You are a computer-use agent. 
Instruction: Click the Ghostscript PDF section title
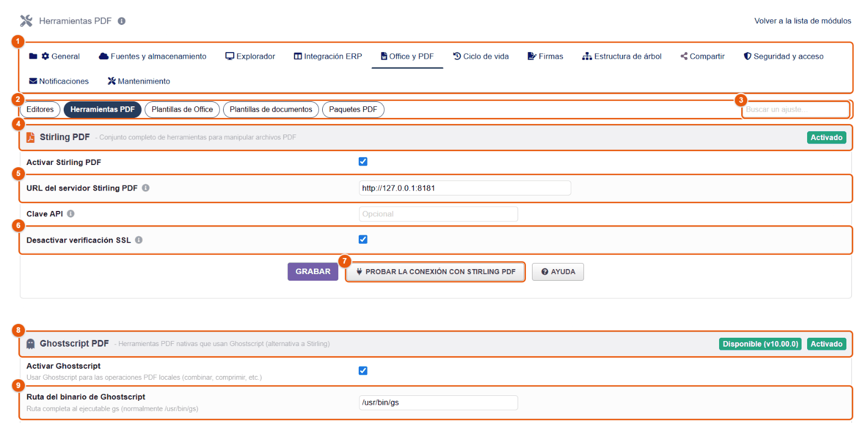coord(75,344)
